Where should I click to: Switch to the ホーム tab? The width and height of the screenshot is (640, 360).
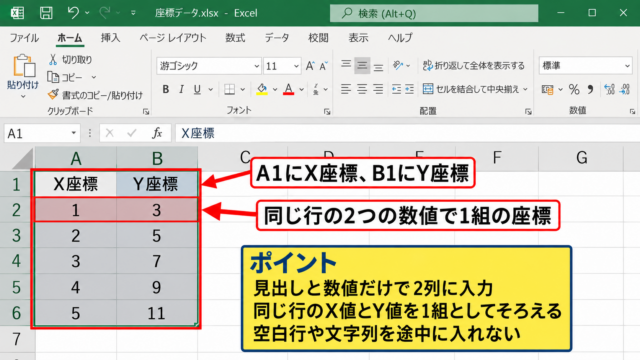[x=70, y=38]
